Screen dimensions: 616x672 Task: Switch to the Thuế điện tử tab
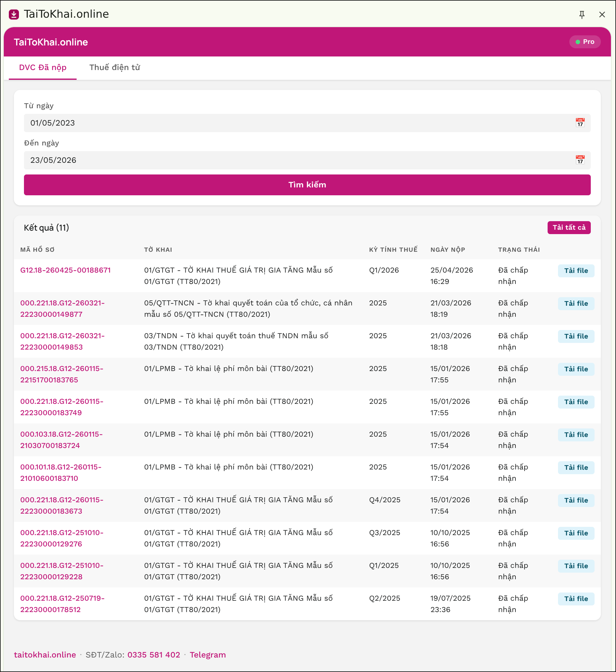(x=114, y=68)
